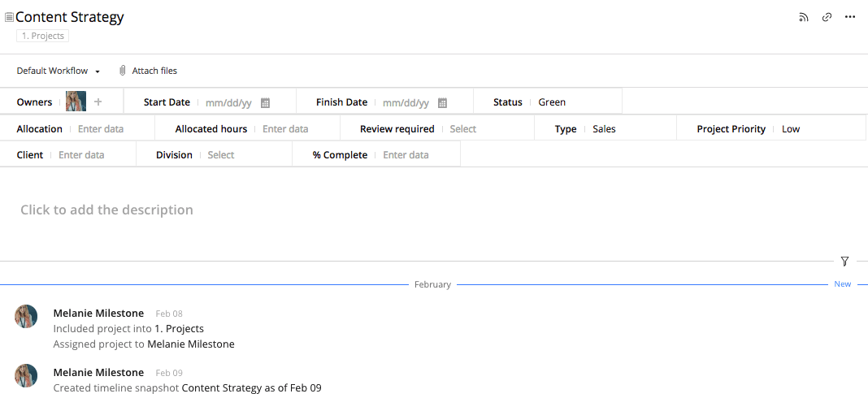Image resolution: width=868 pixels, height=411 pixels.
Task: Open the Division Select dropdown
Action: click(x=220, y=155)
